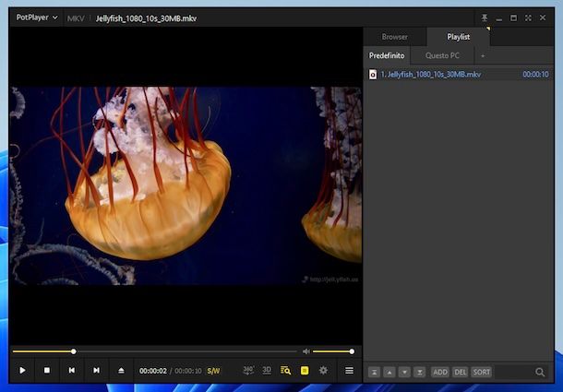
Task: Stop video playback
Action: point(47,371)
